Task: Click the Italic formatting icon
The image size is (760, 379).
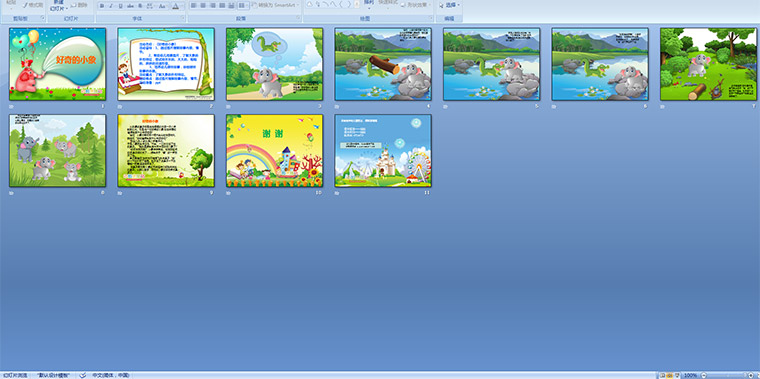Action: tap(111, 6)
